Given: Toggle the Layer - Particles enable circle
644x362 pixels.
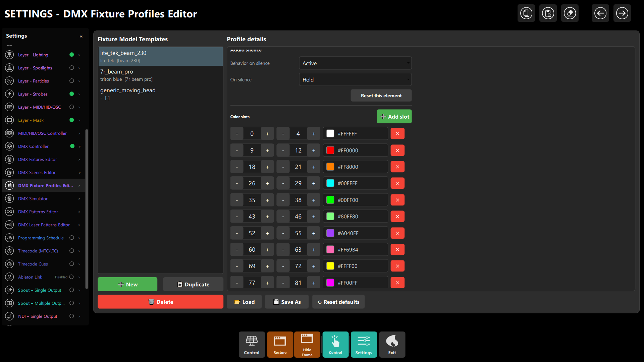Looking at the screenshot, I should (71, 81).
